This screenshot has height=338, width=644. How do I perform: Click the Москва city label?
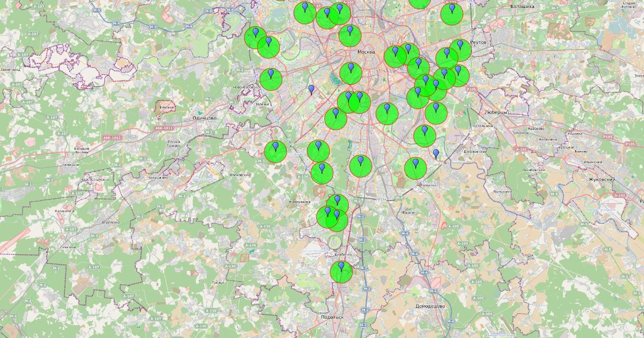365,52
